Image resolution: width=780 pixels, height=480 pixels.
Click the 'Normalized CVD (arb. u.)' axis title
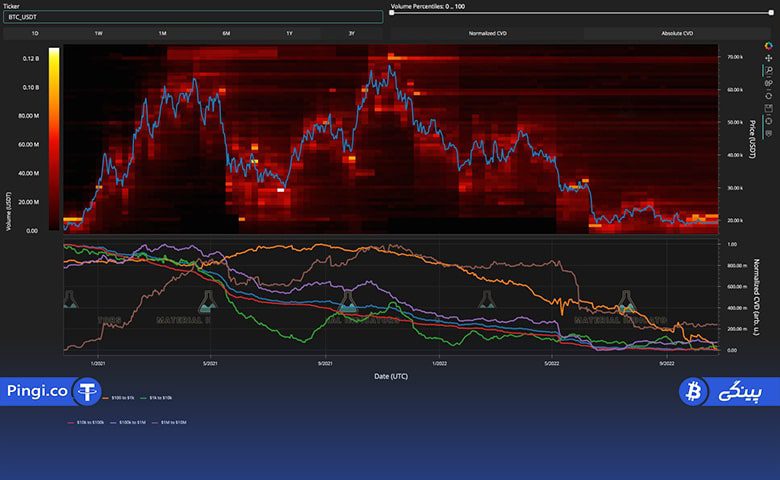(756, 297)
